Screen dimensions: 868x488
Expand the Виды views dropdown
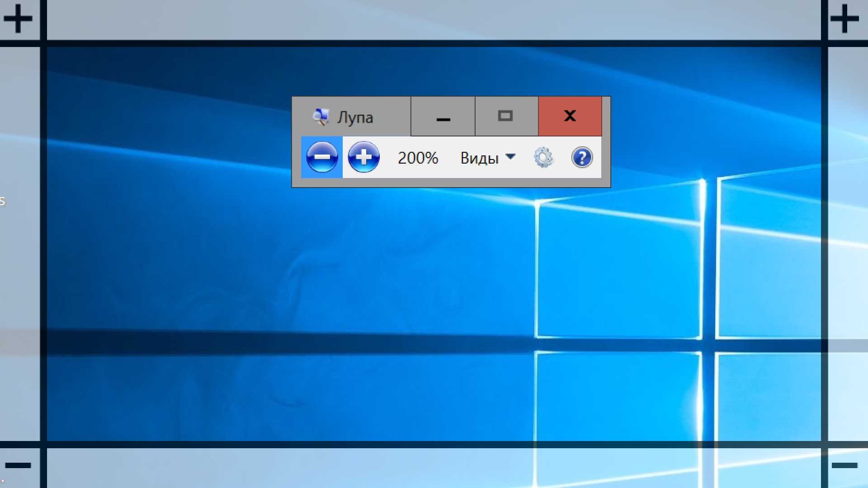(x=488, y=158)
